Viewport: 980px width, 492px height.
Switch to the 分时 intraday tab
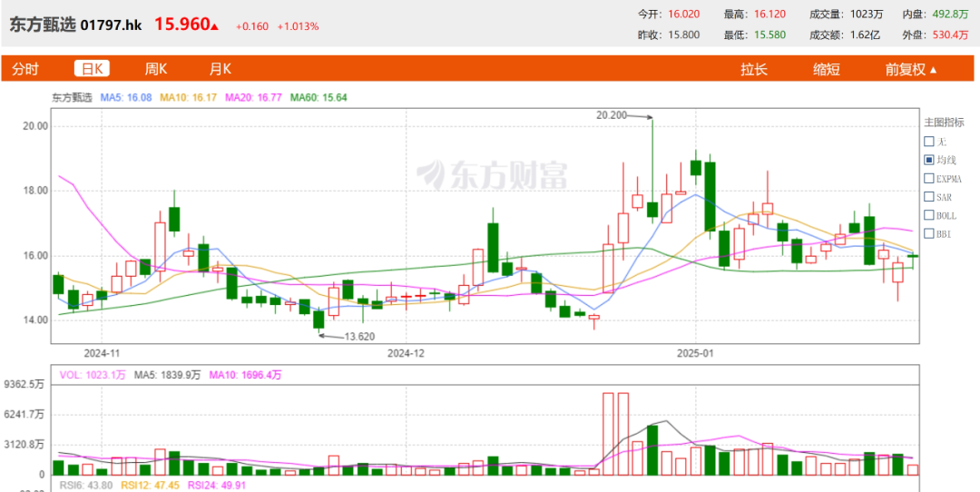25,69
